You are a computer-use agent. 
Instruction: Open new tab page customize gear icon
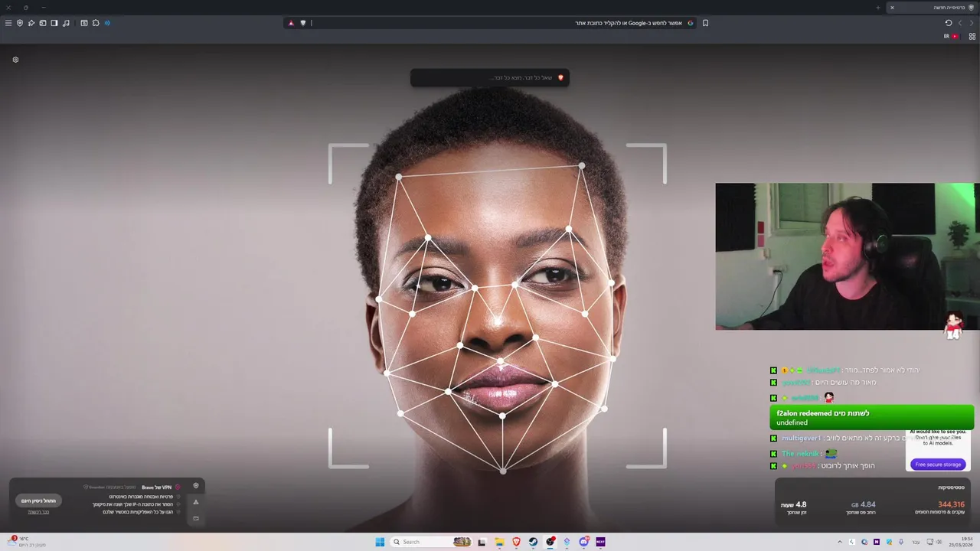click(x=15, y=60)
